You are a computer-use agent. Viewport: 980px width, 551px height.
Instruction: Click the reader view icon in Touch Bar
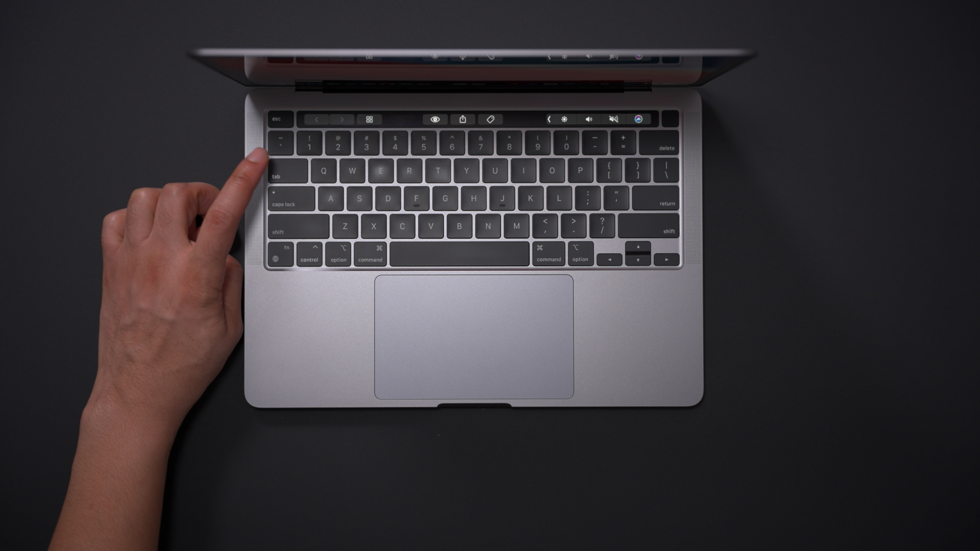point(435,119)
